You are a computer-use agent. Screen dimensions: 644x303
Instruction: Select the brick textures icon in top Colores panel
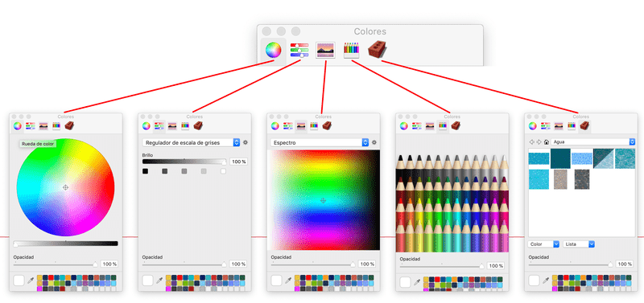[378, 50]
